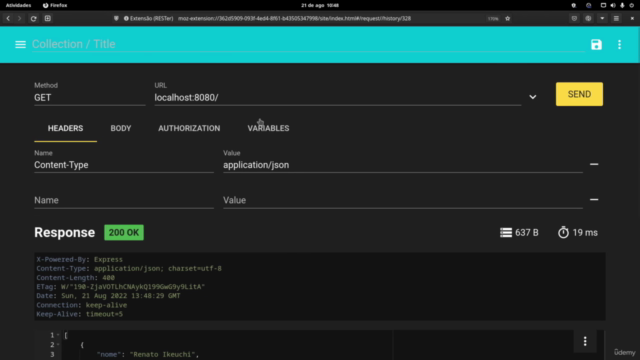
Task: Click the 637 B size value
Action: coord(527,233)
